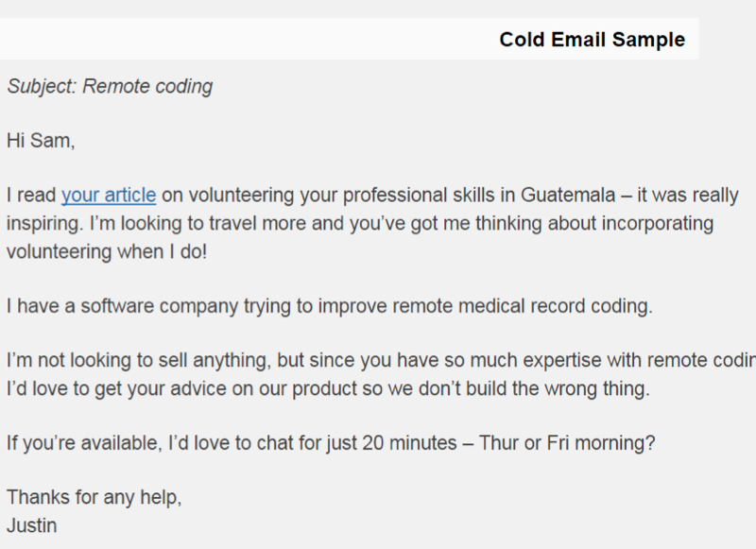This screenshot has height=549, width=756.
Task: Click the 'Justin' signature
Action: [32, 525]
